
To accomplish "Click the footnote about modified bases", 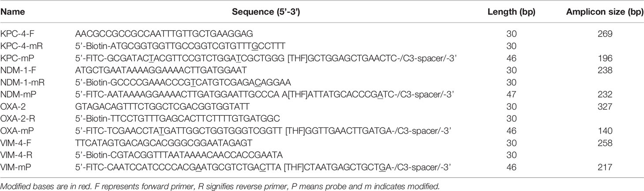I will [x=221, y=187].
